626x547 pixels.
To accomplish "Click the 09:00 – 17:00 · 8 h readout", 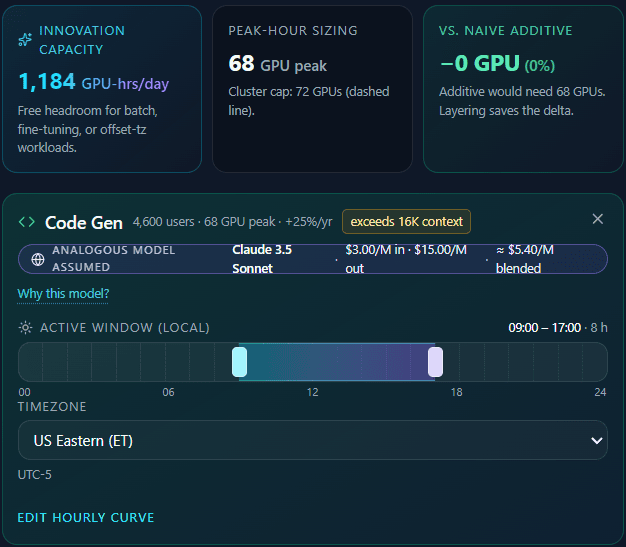I will (558, 328).
